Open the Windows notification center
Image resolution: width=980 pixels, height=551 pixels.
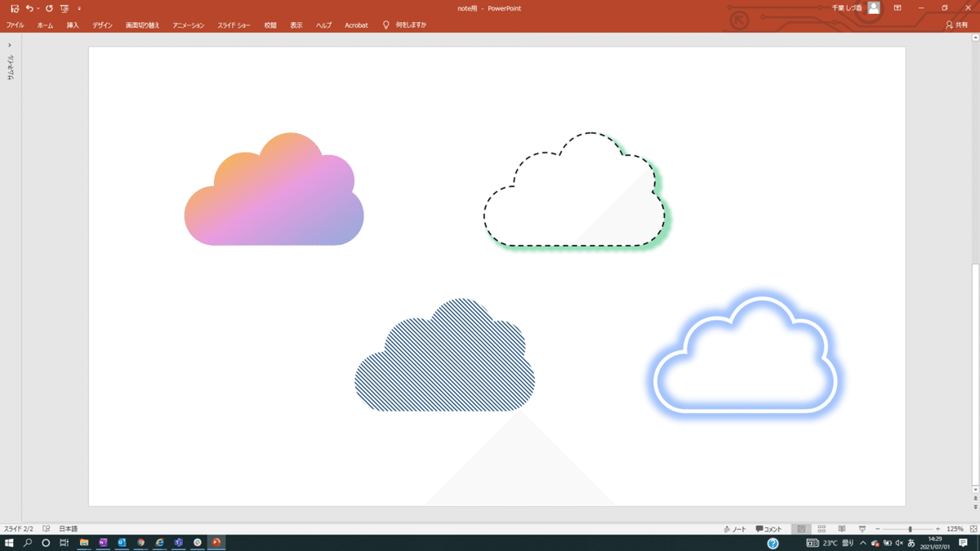[x=963, y=543]
